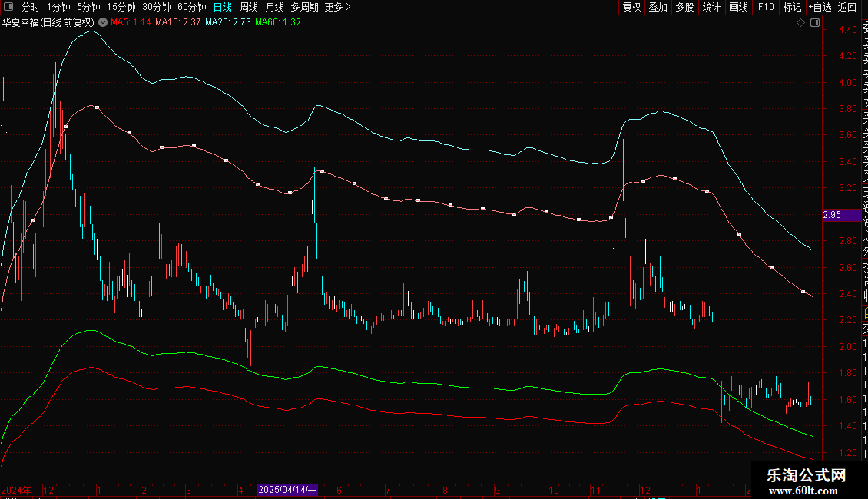868x499 pixels.
Task: Toggle the right side panel icon
Action: click(x=815, y=23)
